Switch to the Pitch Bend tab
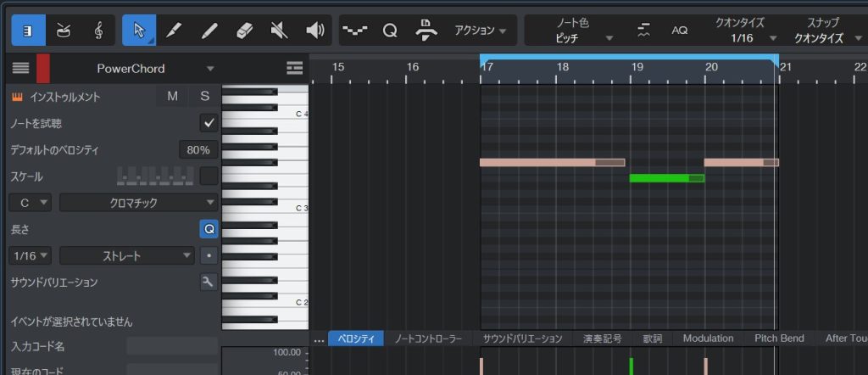The width and height of the screenshot is (868, 375). 779,339
